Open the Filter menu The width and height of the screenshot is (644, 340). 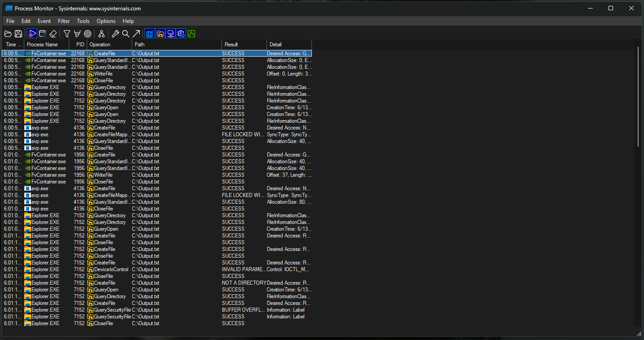tap(64, 21)
